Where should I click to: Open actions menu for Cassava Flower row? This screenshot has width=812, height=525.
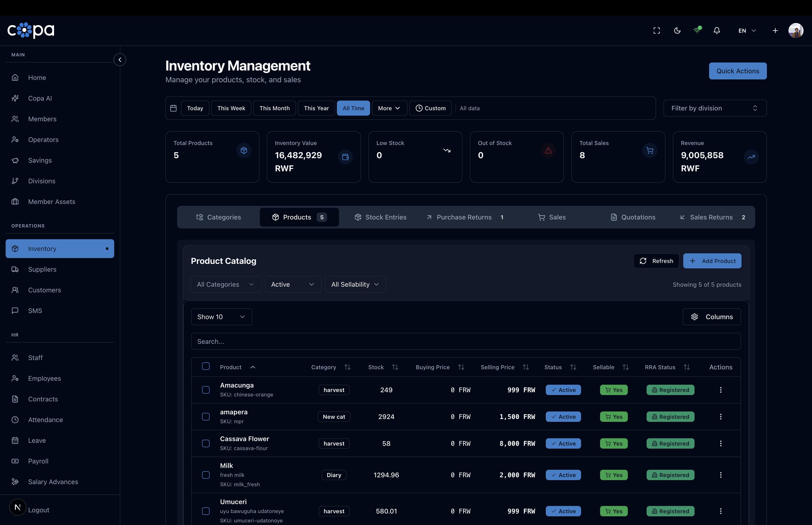(721, 443)
